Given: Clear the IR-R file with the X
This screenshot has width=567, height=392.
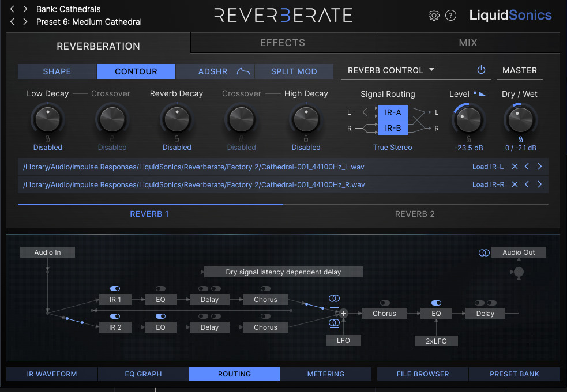Looking at the screenshot, I should pyautogui.click(x=515, y=184).
